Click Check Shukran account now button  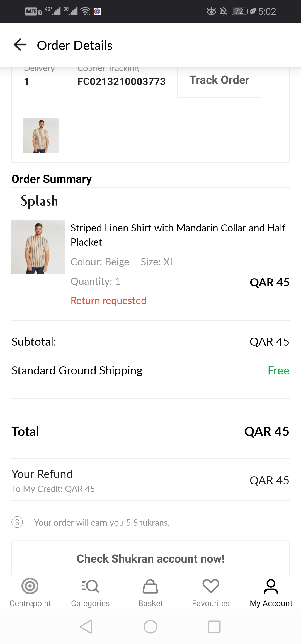[151, 558]
